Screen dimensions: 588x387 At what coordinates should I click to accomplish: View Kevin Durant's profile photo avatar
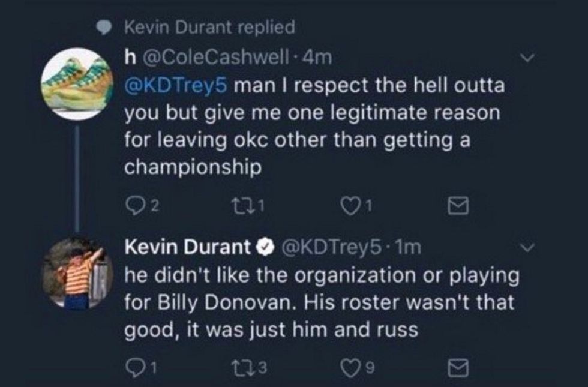click(x=76, y=274)
